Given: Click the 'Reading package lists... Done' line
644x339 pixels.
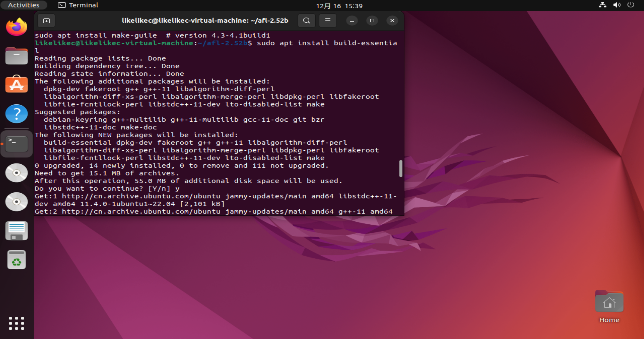Looking at the screenshot, I should (x=100, y=58).
